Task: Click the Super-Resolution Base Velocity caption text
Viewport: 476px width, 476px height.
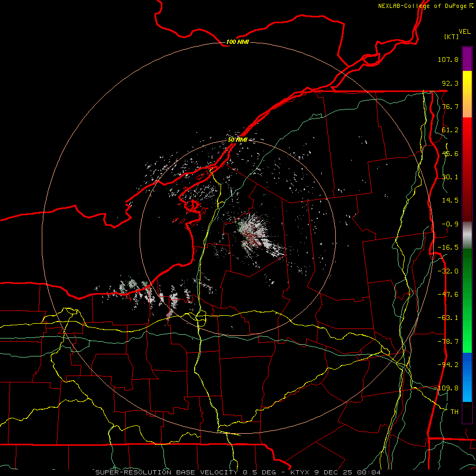Action: coord(238,472)
